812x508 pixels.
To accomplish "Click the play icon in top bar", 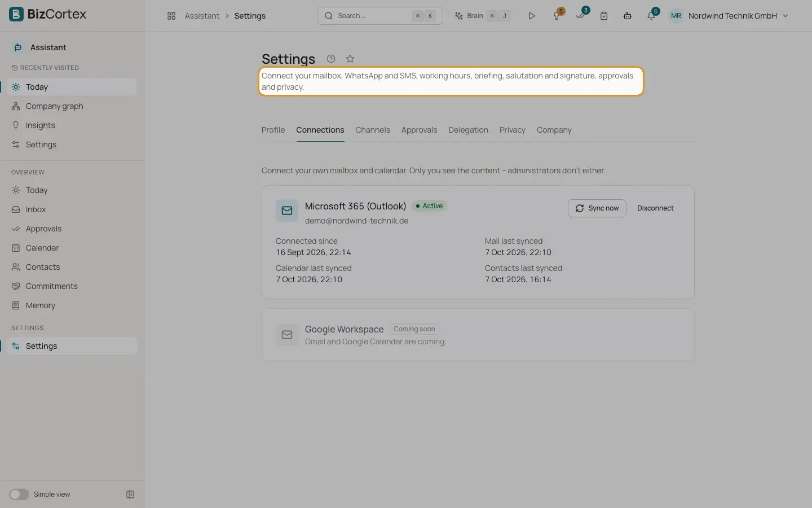I will 531,16.
